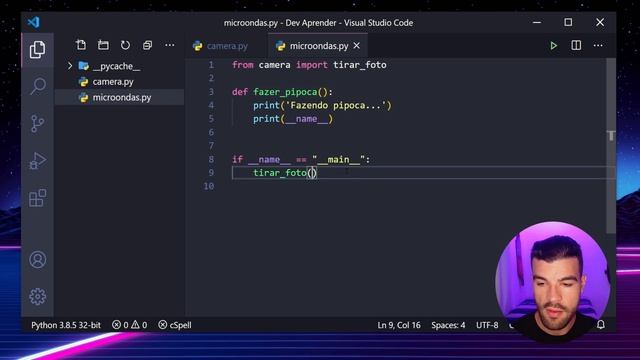Click print(__name__) on line 5
The width and height of the screenshot is (640, 360).
(x=293, y=119)
